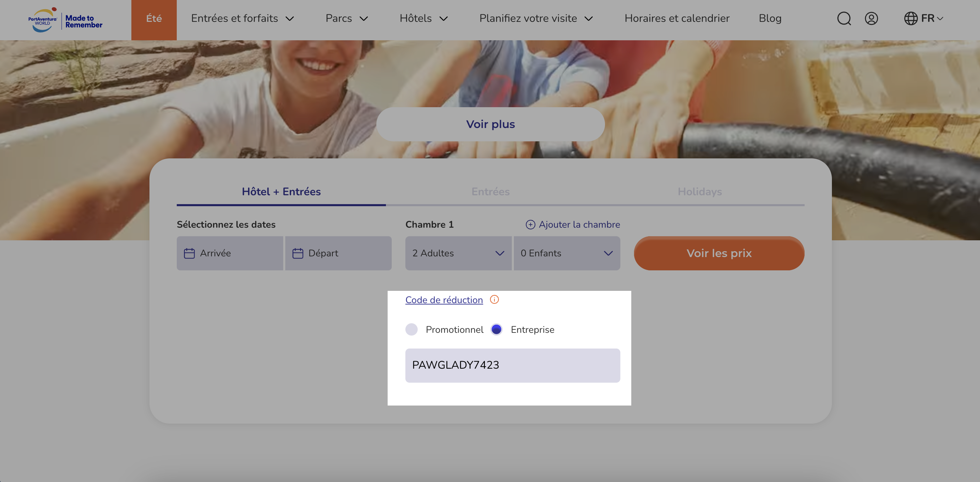This screenshot has height=482, width=980.
Task: Click the plus icon for Ajouter la chambre
Action: (530, 225)
